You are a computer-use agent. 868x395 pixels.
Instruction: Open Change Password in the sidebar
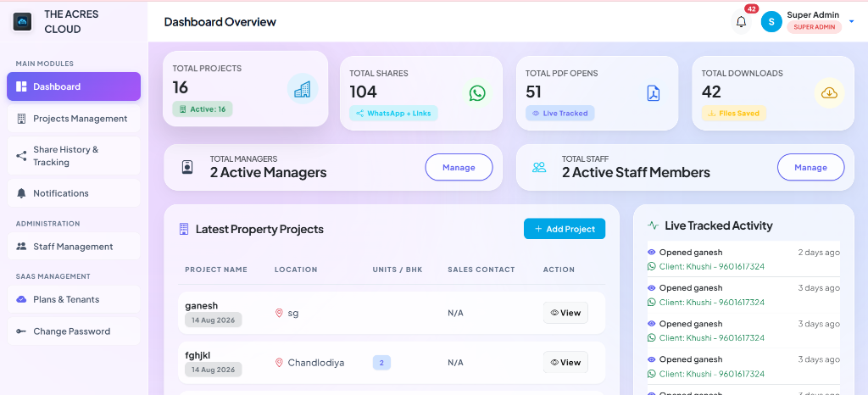click(74, 331)
